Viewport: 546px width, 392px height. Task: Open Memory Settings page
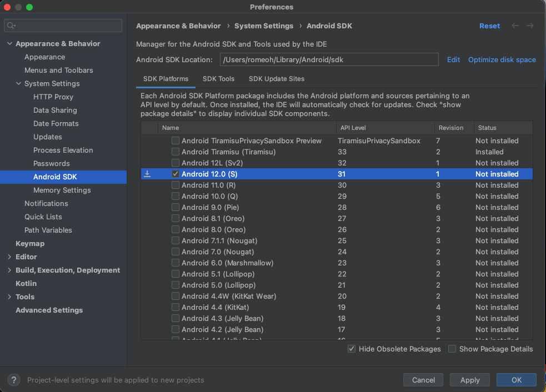62,190
